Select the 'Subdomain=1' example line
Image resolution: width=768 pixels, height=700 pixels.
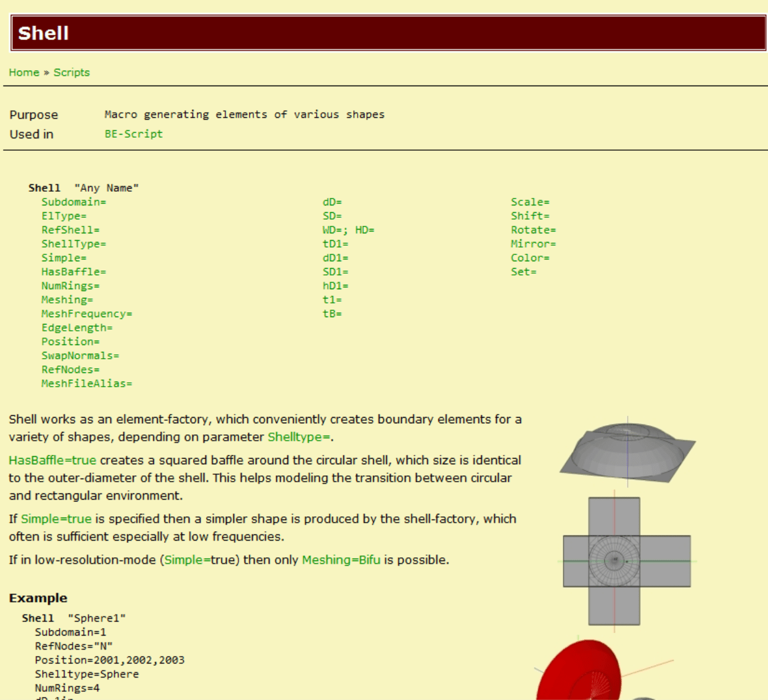click(70, 632)
